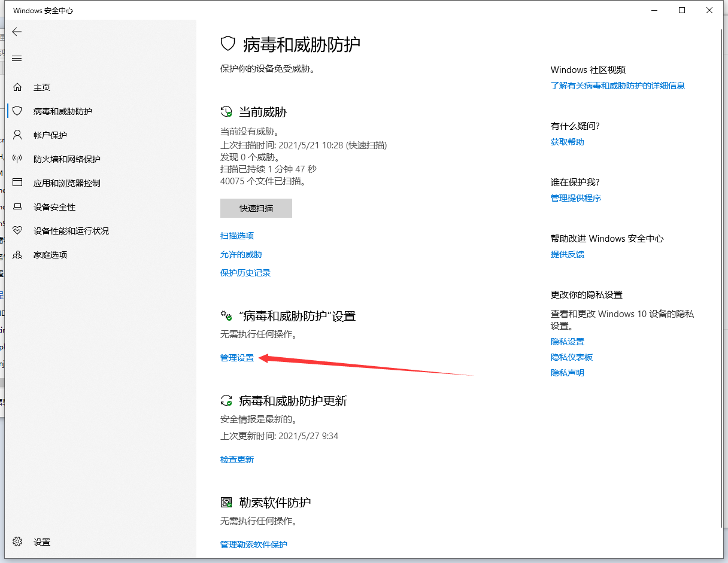Image resolution: width=728 pixels, height=563 pixels.
Task: Open 了解有关病毒和威胁防护的详细信息 link
Action: 618,86
